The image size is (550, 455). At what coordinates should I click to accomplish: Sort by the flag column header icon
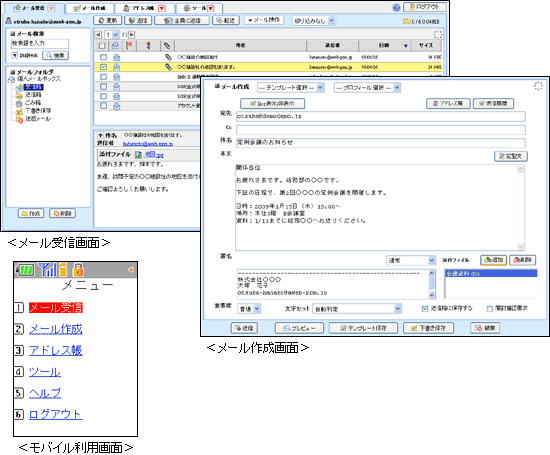pyautogui.click(x=129, y=45)
